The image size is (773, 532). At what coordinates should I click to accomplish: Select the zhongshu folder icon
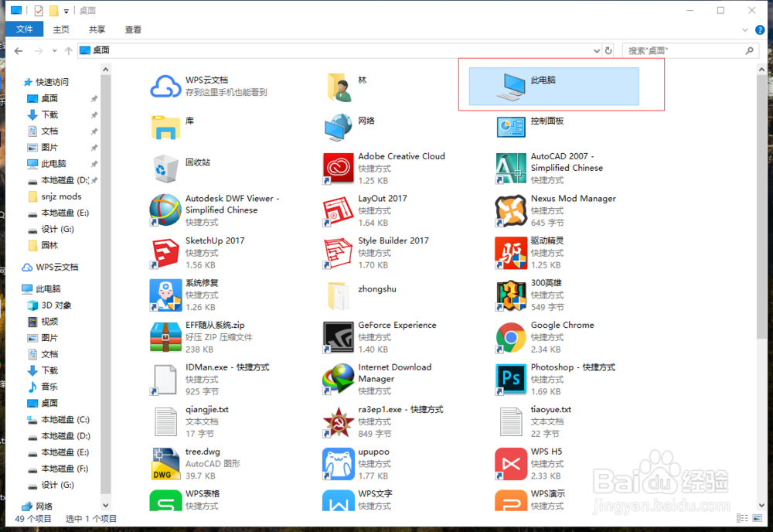coord(339,295)
